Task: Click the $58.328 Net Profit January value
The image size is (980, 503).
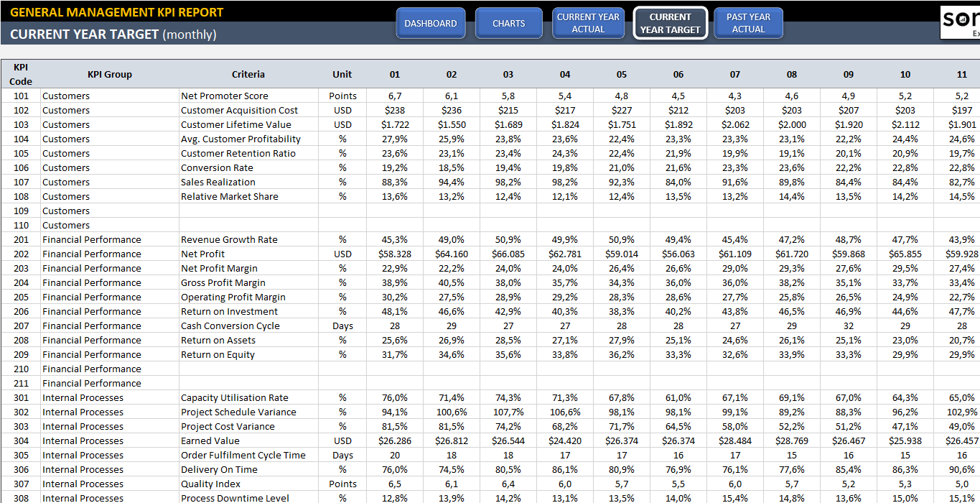Action: (x=394, y=254)
